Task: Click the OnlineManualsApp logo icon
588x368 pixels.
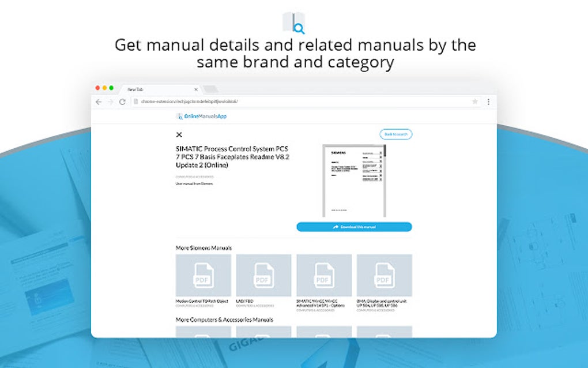Action: pyautogui.click(x=179, y=115)
